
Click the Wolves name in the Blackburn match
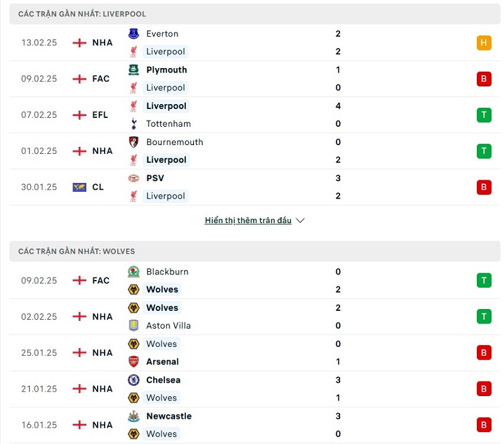[x=162, y=289]
